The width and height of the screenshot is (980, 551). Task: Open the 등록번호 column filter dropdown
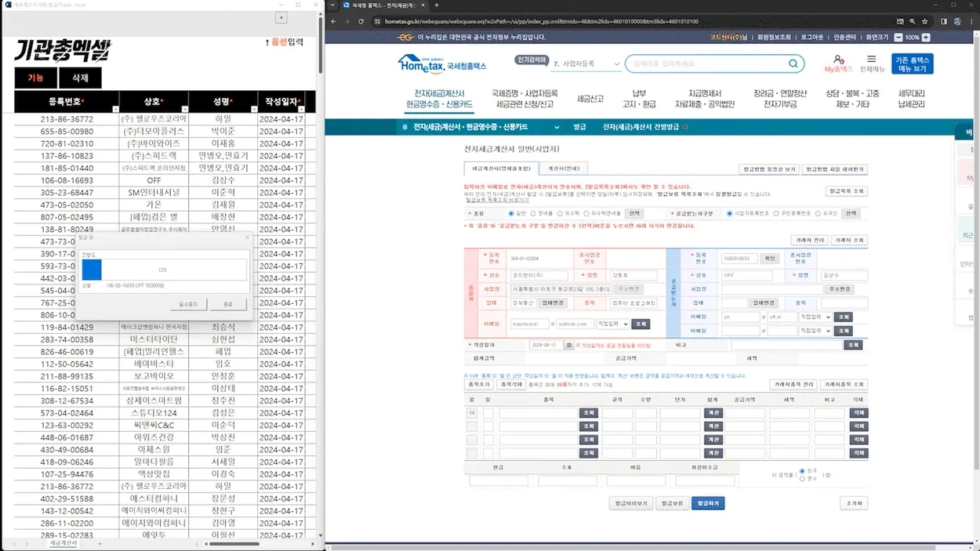point(116,109)
